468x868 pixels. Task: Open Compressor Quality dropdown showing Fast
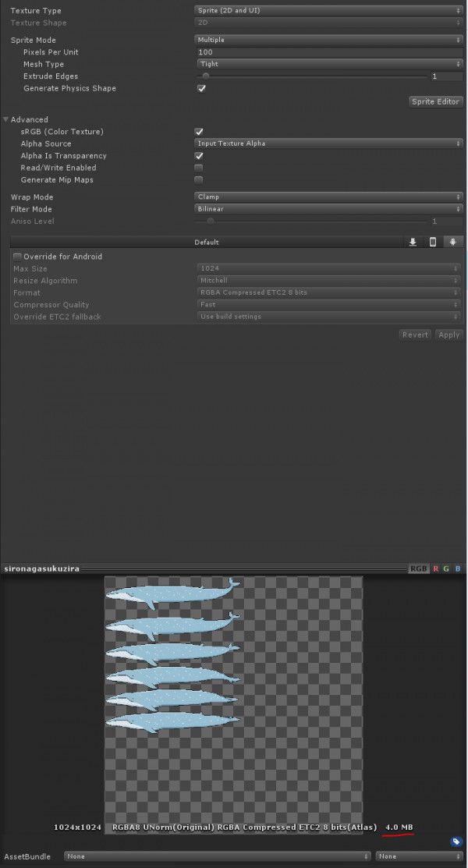[x=329, y=304]
